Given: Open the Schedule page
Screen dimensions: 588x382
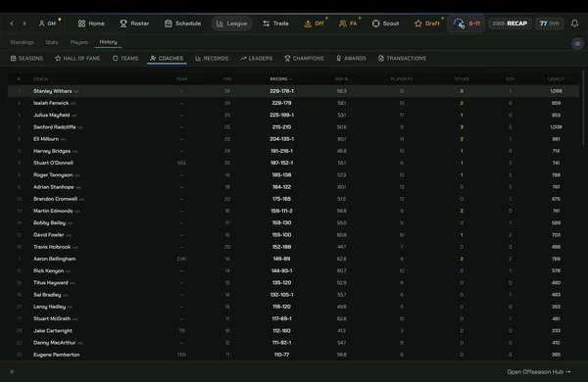Looking at the screenshot, I should click(x=182, y=24).
